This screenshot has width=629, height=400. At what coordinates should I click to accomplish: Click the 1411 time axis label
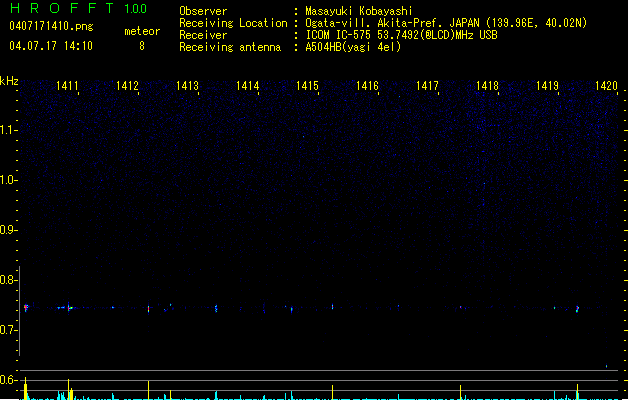tap(67, 86)
